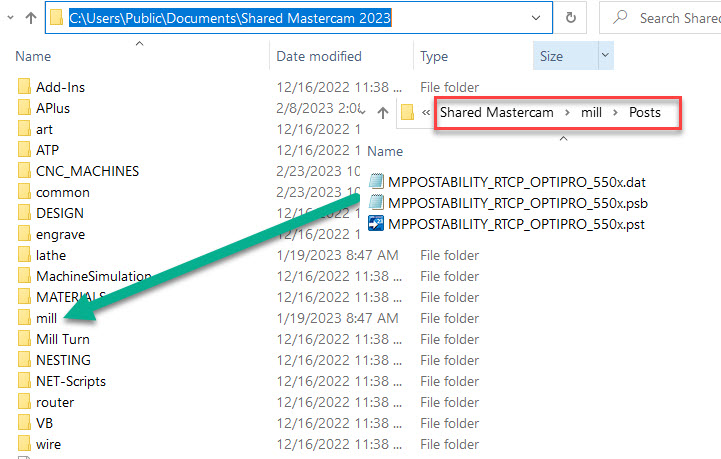
Task: Select the mill folder icon
Action: tap(24, 318)
